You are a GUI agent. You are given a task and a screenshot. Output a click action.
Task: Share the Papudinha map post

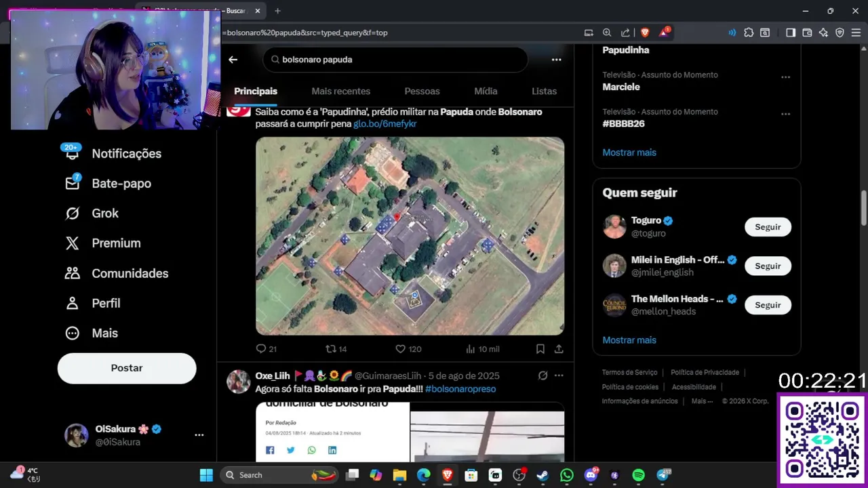click(x=559, y=349)
